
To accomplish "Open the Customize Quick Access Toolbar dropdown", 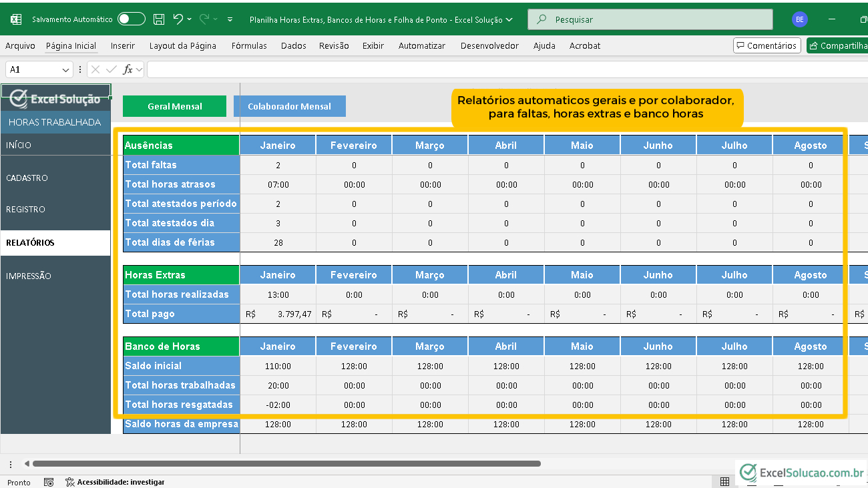I will point(230,19).
